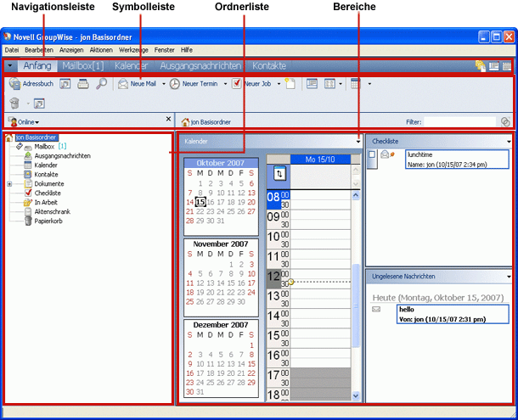The width and height of the screenshot is (518, 420).
Task: Click the multi-column view toolbar icon
Action: click(x=329, y=83)
